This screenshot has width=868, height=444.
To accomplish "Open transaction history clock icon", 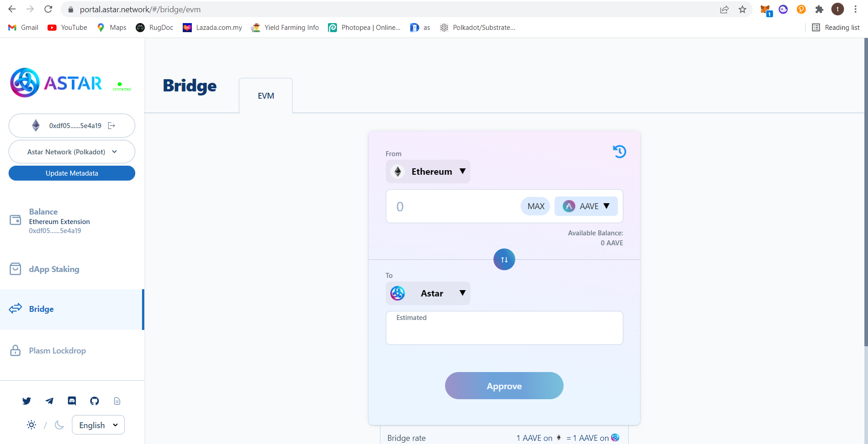I will coord(619,151).
